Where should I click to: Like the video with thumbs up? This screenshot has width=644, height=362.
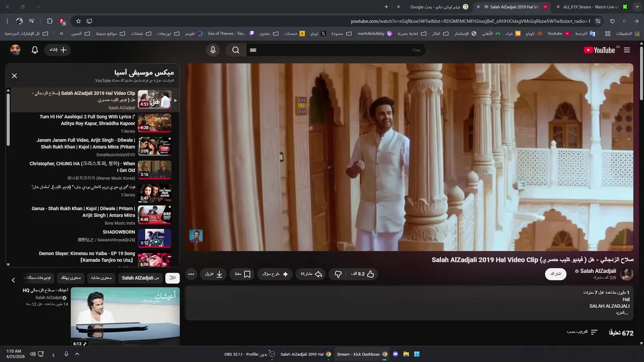point(363,274)
